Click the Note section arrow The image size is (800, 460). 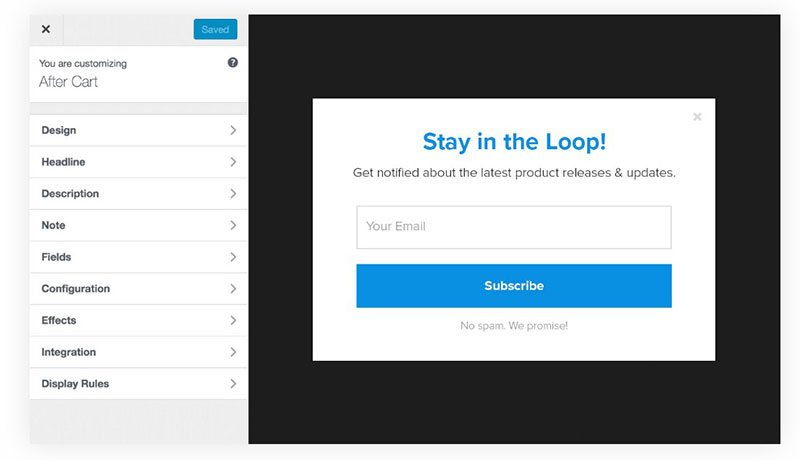(x=233, y=225)
